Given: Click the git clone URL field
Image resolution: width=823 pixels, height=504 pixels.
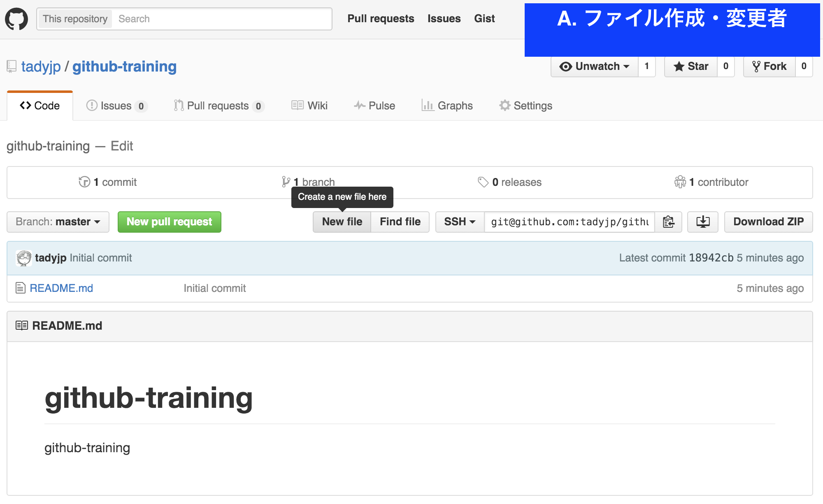Looking at the screenshot, I should 570,222.
